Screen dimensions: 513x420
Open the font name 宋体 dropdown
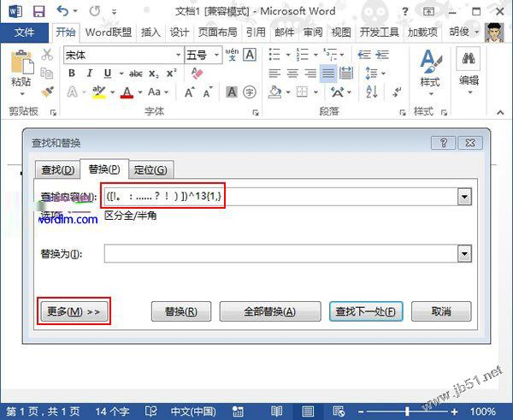click(179, 55)
